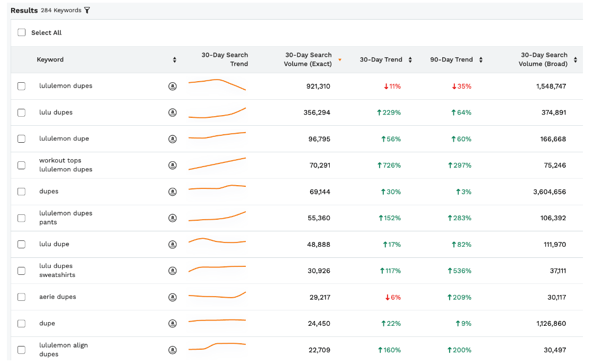Click exact volume value 921,310
Viewport: 601px width, 364px height.
[x=318, y=86]
